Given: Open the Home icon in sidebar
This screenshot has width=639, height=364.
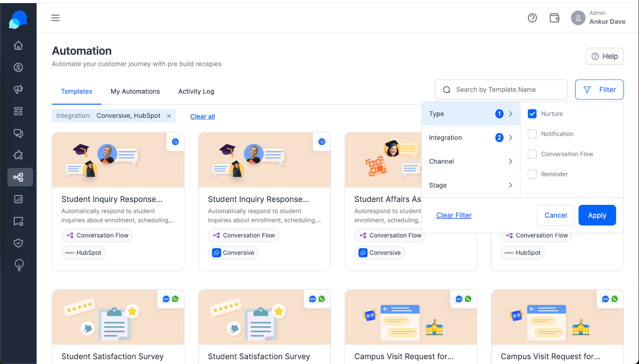Looking at the screenshot, I should (18, 45).
